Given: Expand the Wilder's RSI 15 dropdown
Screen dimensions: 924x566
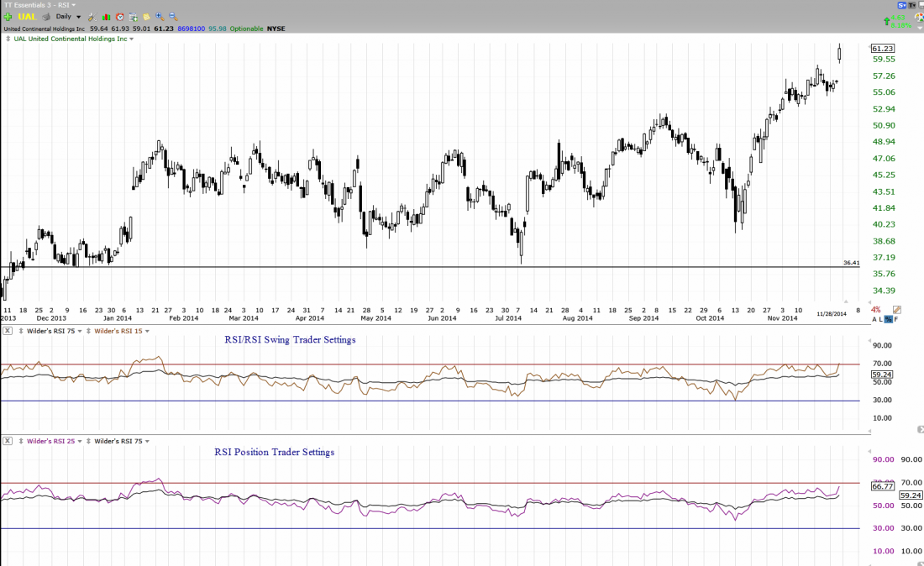Looking at the screenshot, I should pos(147,331).
